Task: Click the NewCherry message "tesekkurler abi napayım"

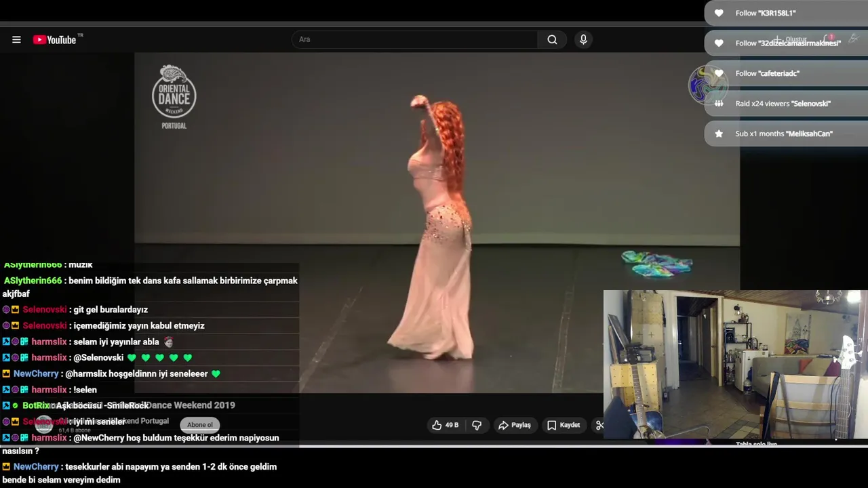Action: click(139, 473)
